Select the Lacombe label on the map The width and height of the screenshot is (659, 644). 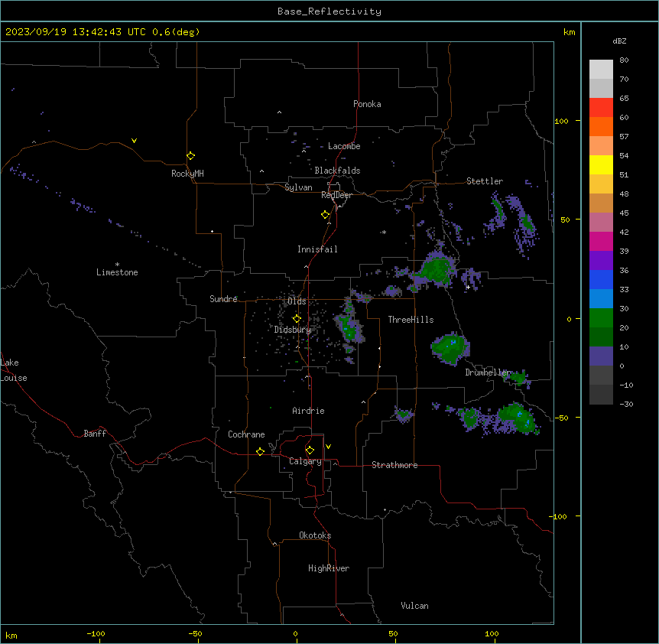coord(344,146)
